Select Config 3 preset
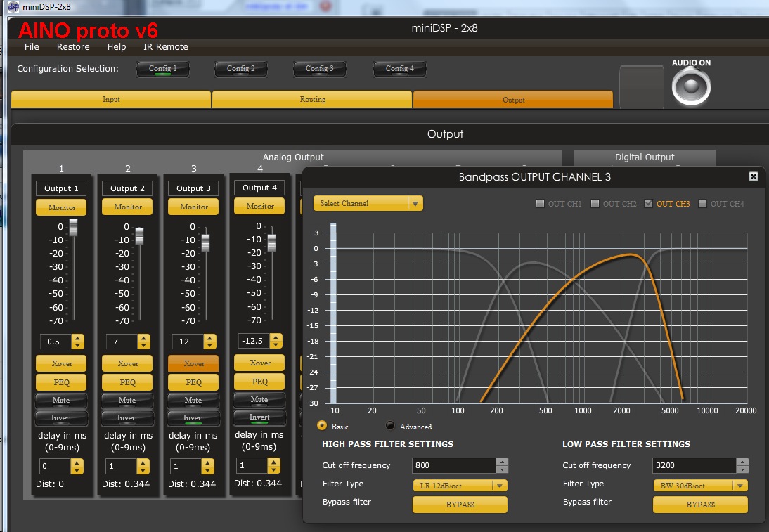The image size is (769, 532). (x=319, y=69)
